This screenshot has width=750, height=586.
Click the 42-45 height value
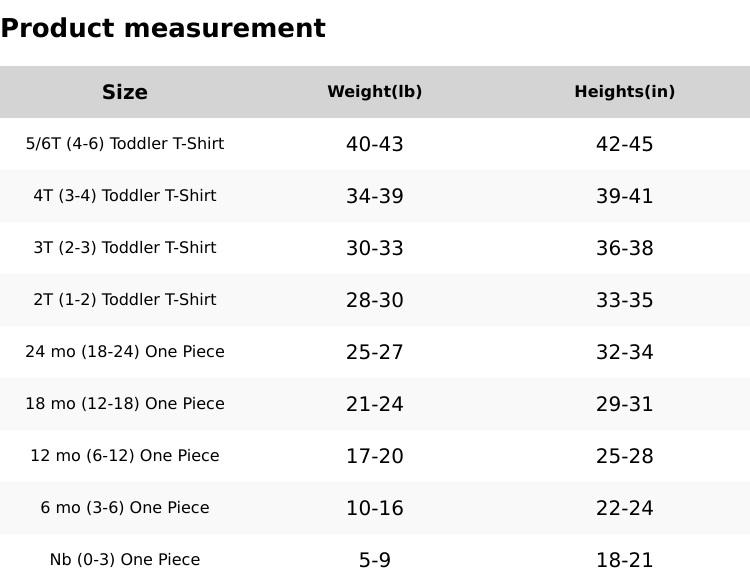click(625, 144)
